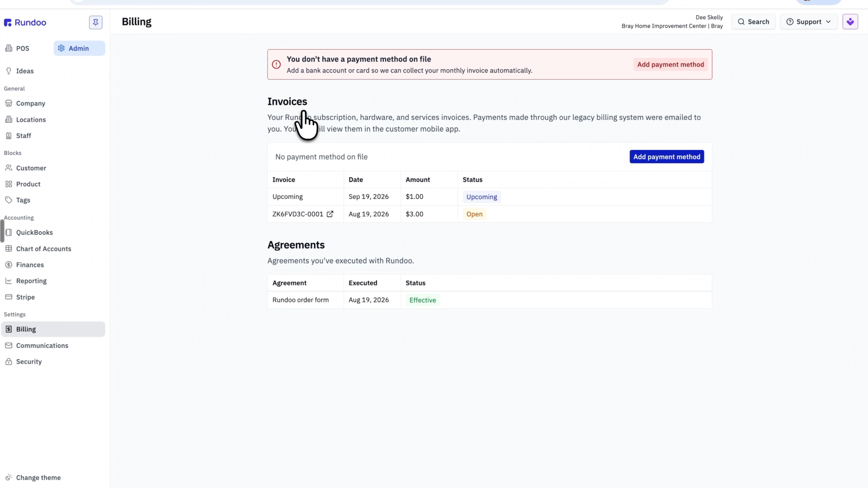Viewport: 868px width, 488px height.
Task: Select Billing in the Settings section
Action: 53,329
